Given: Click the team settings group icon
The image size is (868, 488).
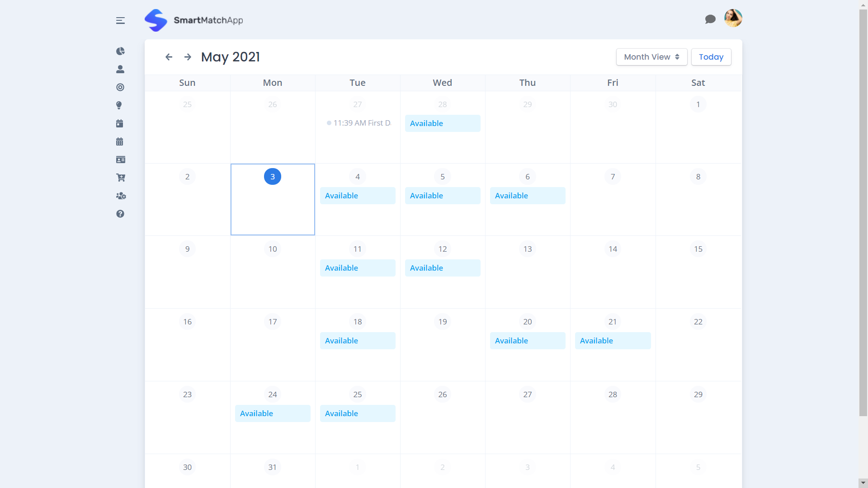Looking at the screenshot, I should pos(120,196).
